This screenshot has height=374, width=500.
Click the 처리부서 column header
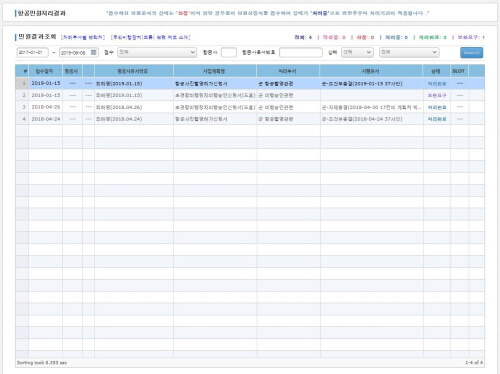tap(288, 71)
